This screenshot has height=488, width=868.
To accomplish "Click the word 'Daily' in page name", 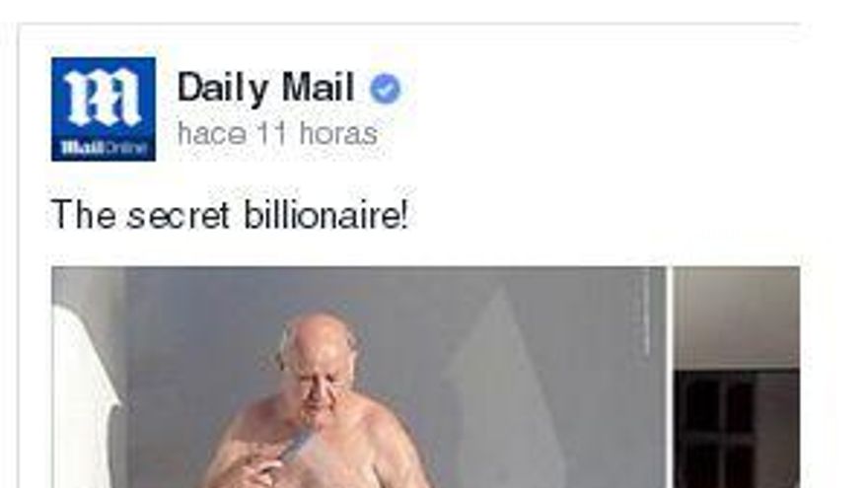I will (x=223, y=89).
